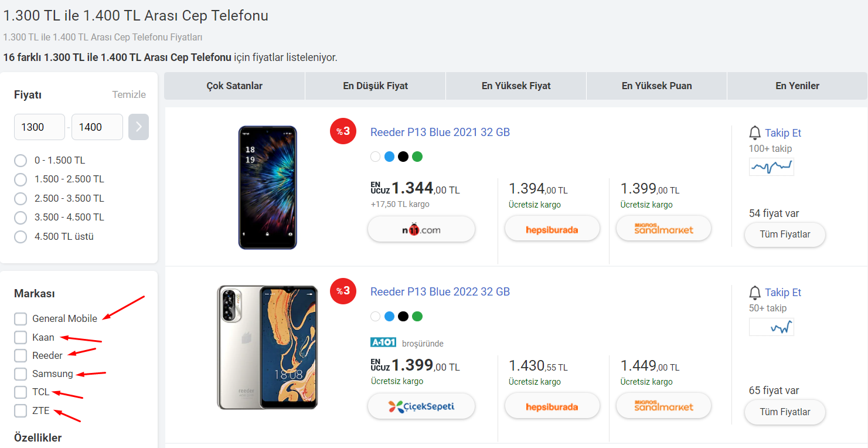Click the price range arrow submit button

pos(138,127)
